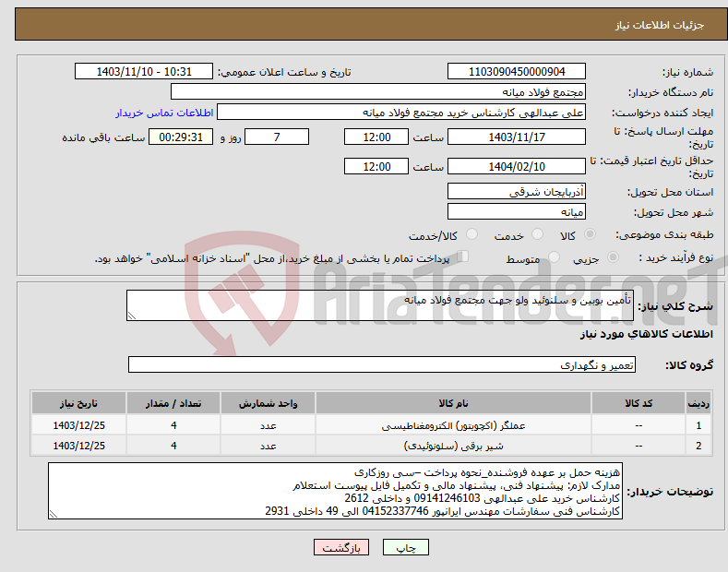Click the unit عدد in row 2

click(x=268, y=446)
